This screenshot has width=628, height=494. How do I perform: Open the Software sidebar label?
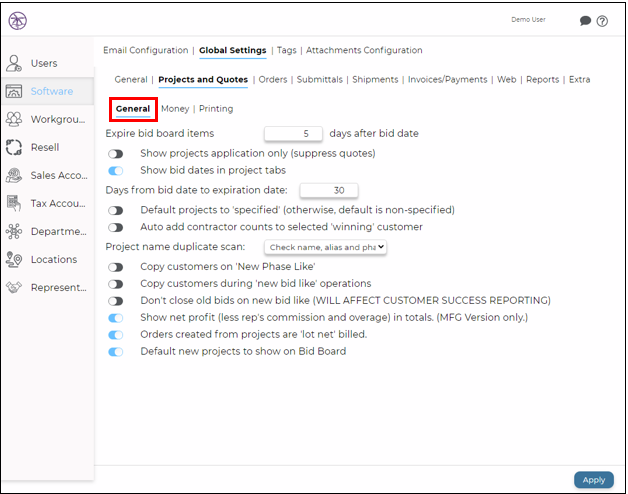click(52, 91)
